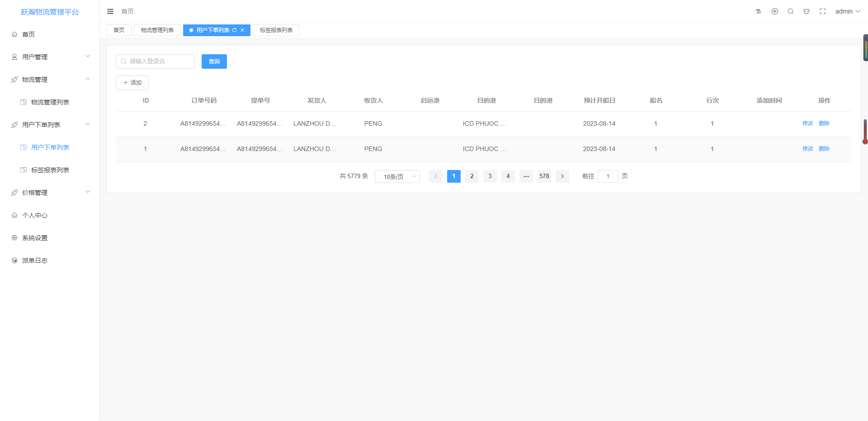Refresh the 用户下单列表 tab via its reload icon
This screenshot has height=421, width=868.
coord(234,30)
